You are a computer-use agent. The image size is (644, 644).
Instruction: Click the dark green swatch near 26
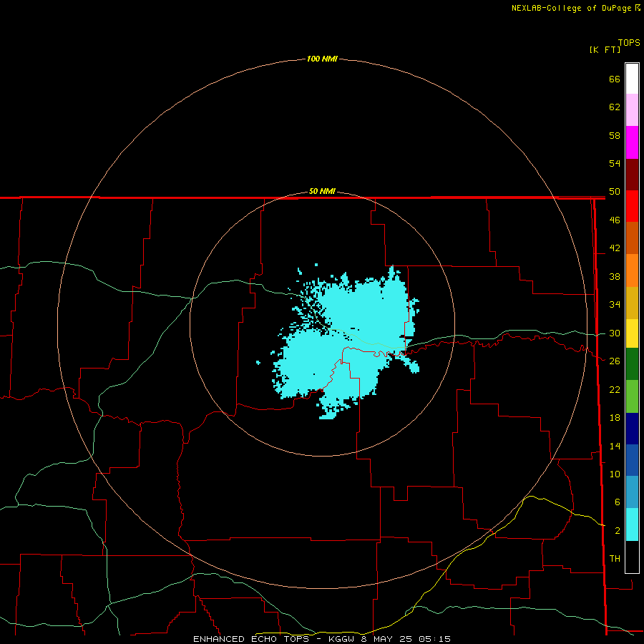pos(632,364)
